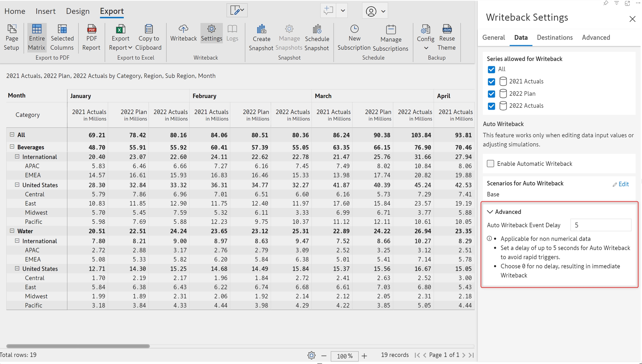The image size is (642, 364).
Task: Click the Writeback cloud upload icon
Action: [x=183, y=29]
